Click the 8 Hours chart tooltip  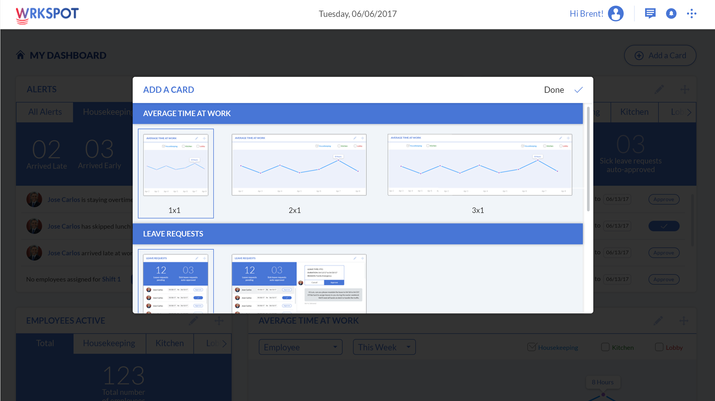point(602,382)
